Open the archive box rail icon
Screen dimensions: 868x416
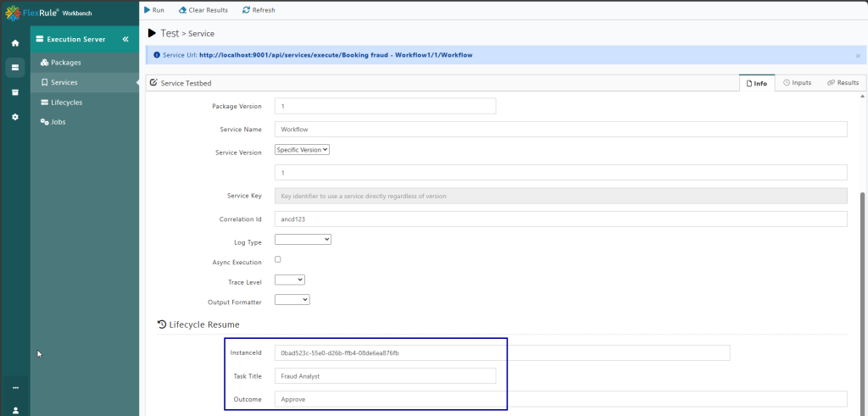[15, 92]
